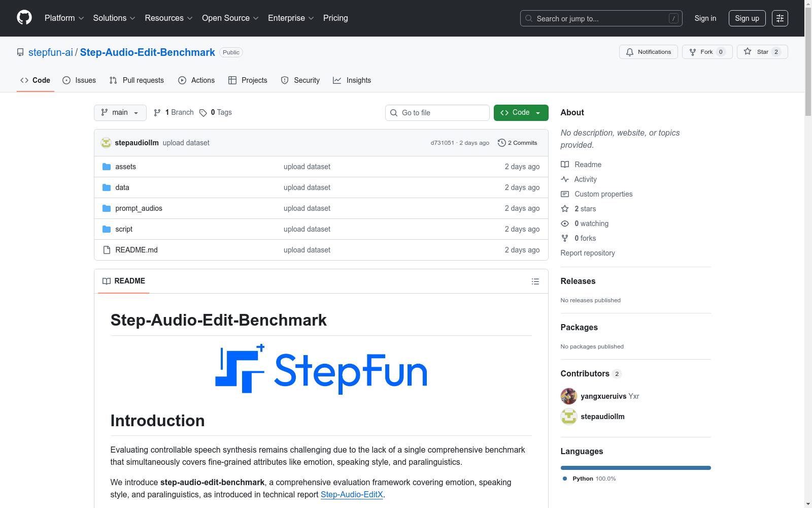Click Report repository
This screenshot has width=812, height=508.
click(x=588, y=253)
